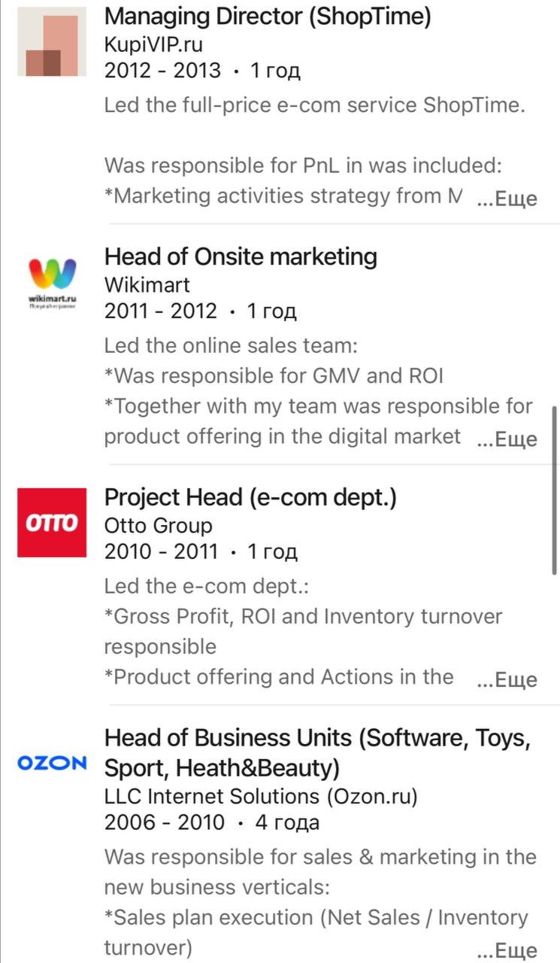Screen dimensions: 560x963
Task: Expand the Managing Director description with Еще
Action: [507, 199]
